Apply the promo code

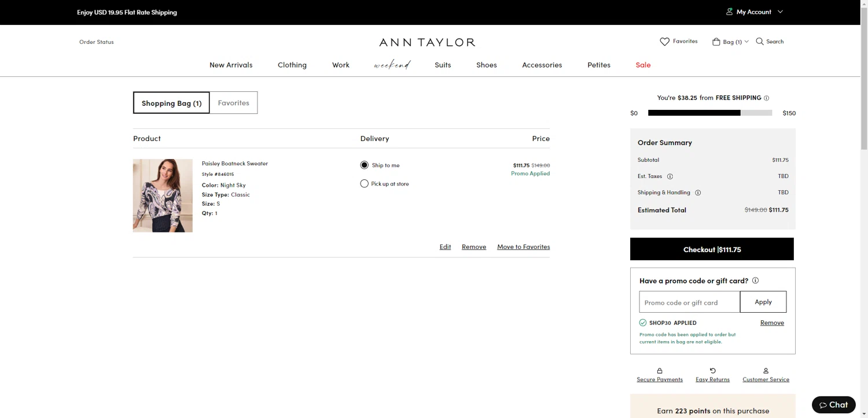[x=763, y=302]
